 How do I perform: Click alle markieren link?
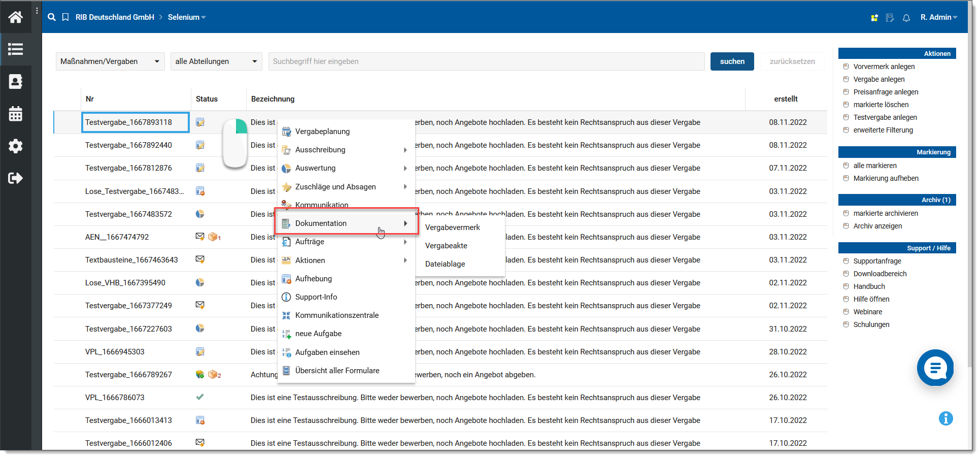(x=875, y=166)
